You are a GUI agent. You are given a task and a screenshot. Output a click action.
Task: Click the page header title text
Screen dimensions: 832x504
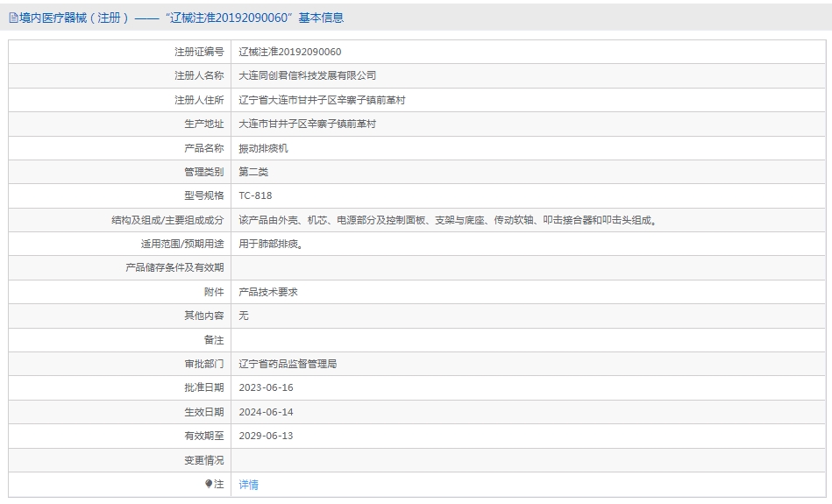[x=181, y=18]
